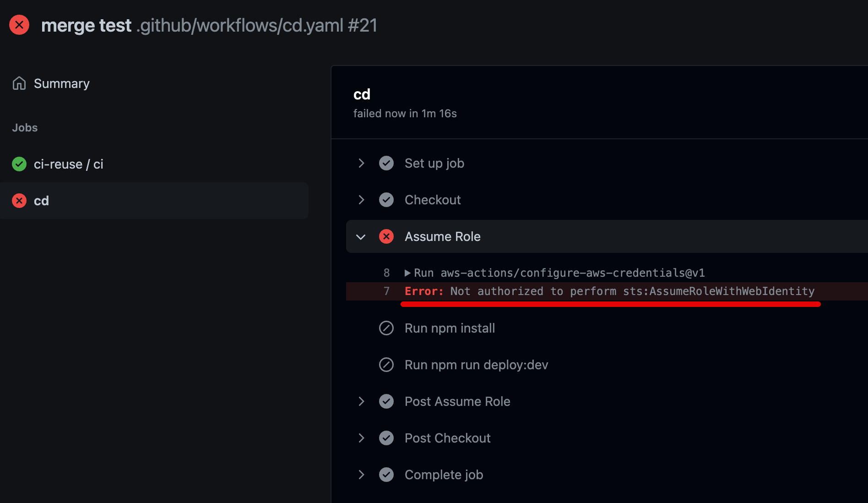This screenshot has height=503, width=868.
Task: Select the ci-reuse / ci job
Action: pyautogui.click(x=69, y=164)
